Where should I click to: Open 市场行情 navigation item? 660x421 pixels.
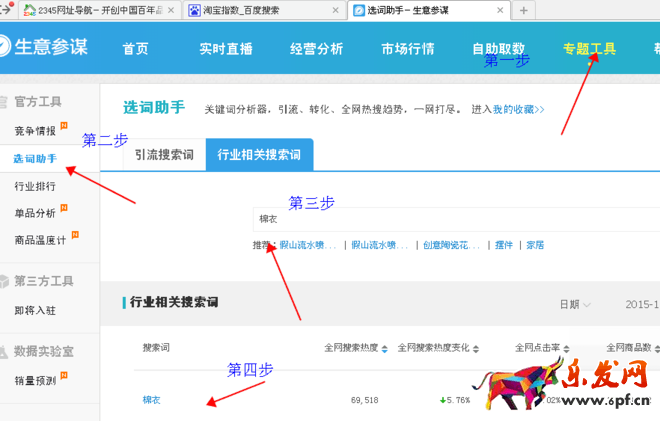point(407,49)
